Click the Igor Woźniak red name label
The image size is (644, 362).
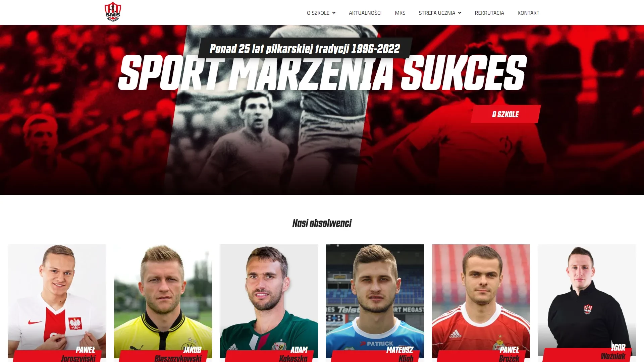(587, 354)
